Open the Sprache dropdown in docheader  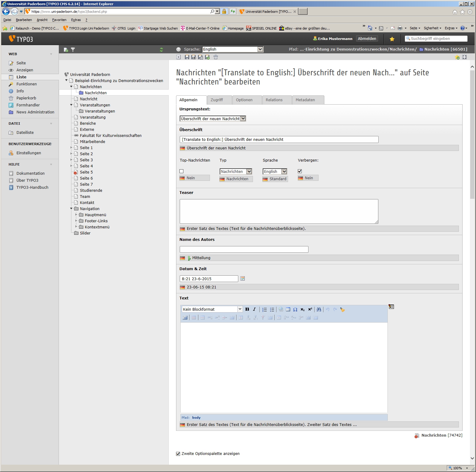coord(233,49)
